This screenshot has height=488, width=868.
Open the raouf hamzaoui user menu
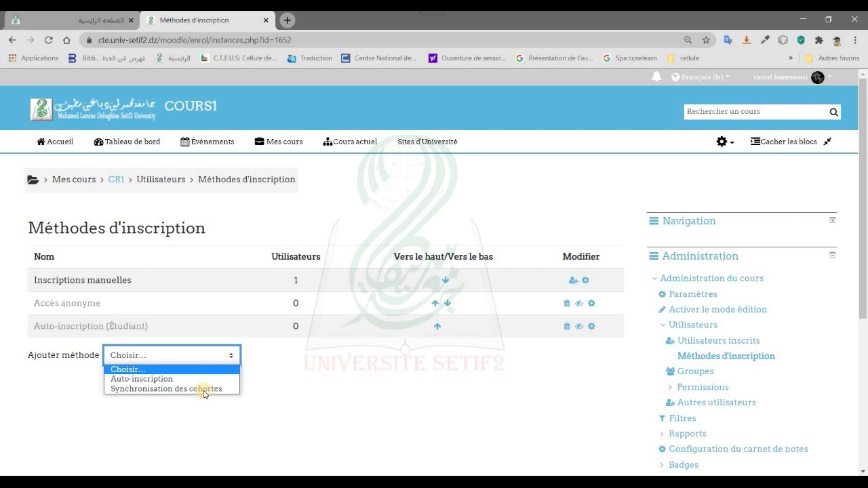[792, 77]
